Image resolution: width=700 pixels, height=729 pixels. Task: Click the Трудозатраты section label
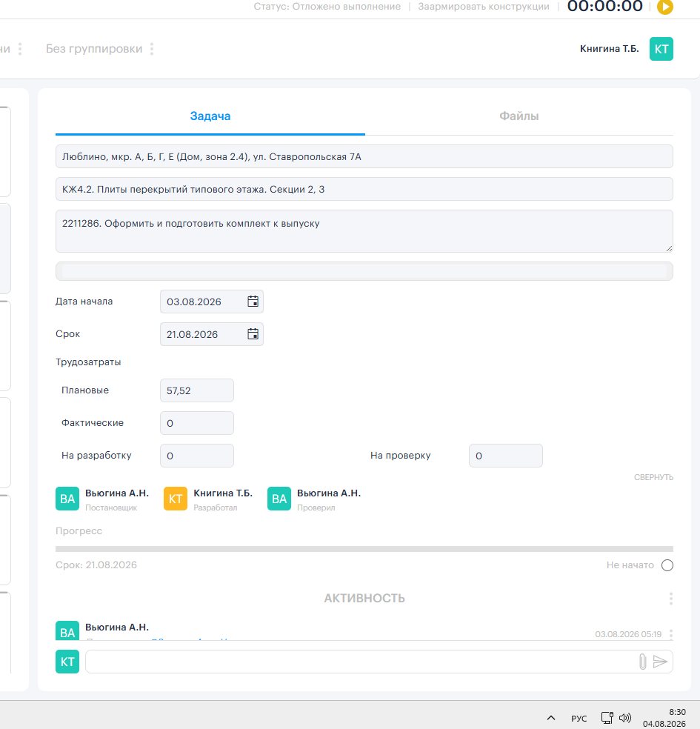[x=88, y=362]
